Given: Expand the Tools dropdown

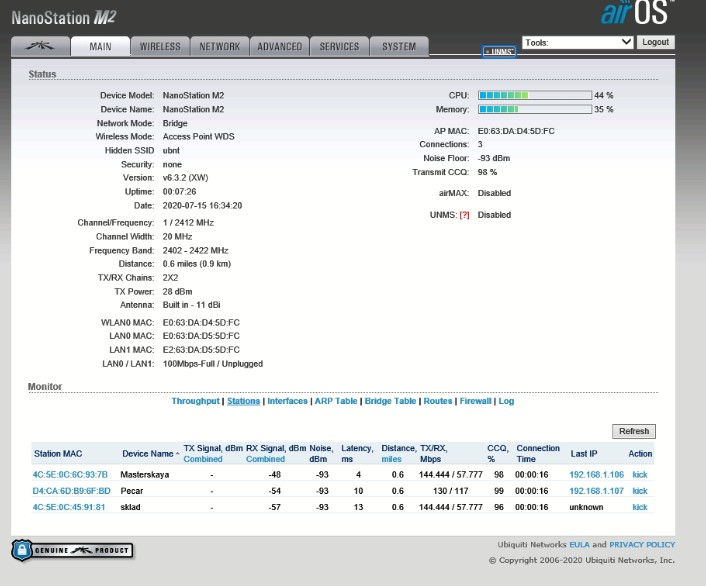Looking at the screenshot, I should click(x=578, y=42).
